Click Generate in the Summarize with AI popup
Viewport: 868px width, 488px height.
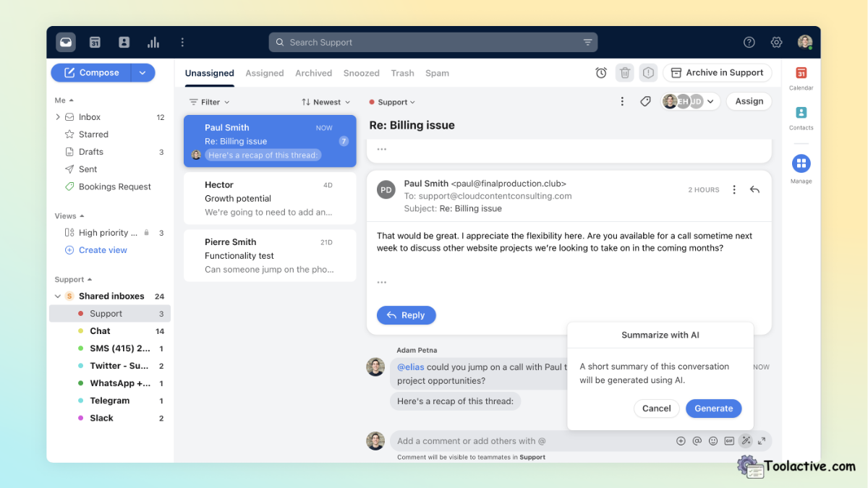coord(713,408)
